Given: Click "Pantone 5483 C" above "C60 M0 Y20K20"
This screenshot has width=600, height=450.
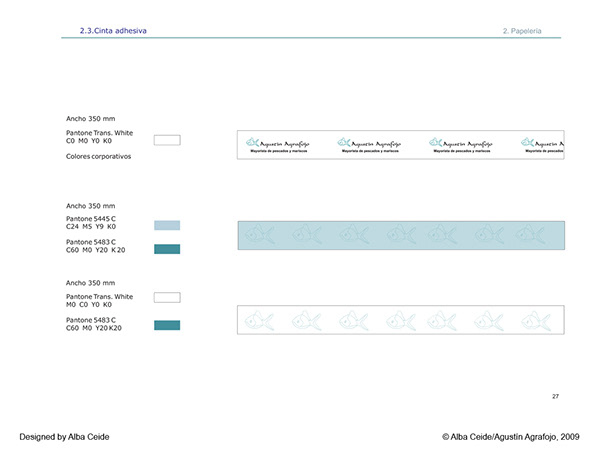Looking at the screenshot, I should tap(91, 320).
